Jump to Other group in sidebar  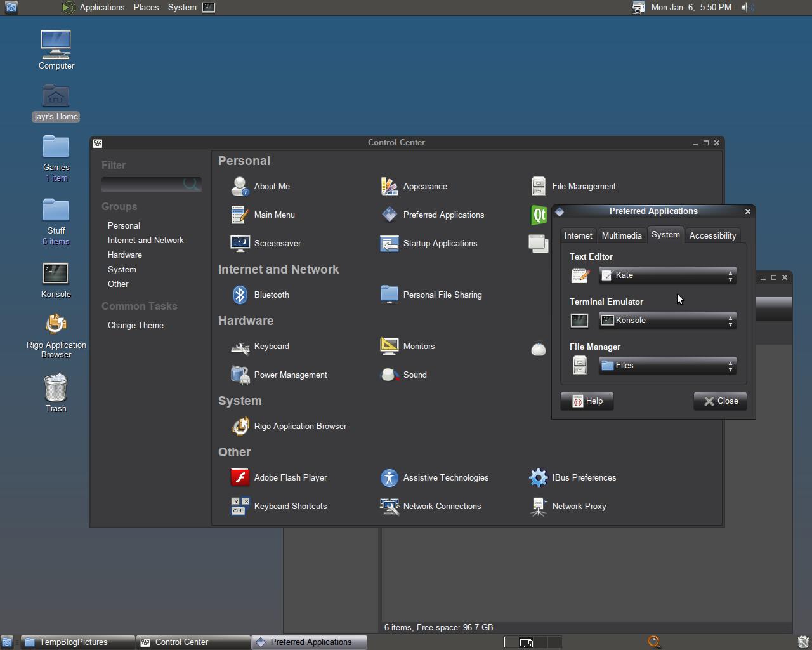pos(118,284)
